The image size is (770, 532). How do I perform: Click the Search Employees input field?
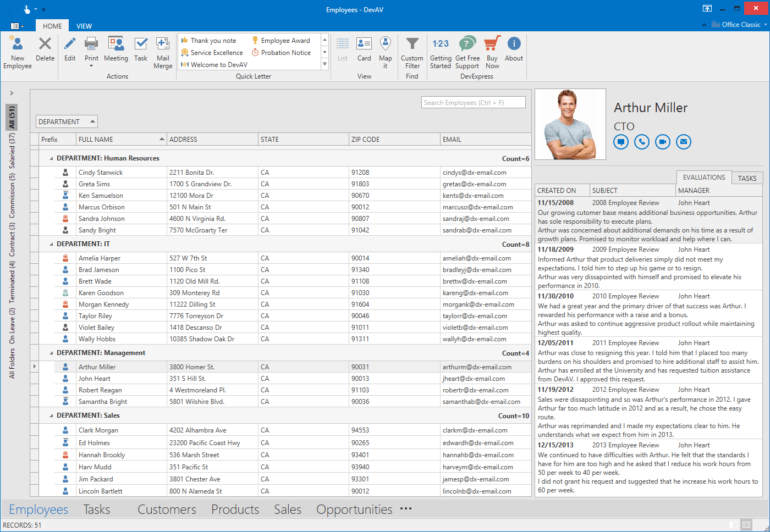(x=474, y=103)
